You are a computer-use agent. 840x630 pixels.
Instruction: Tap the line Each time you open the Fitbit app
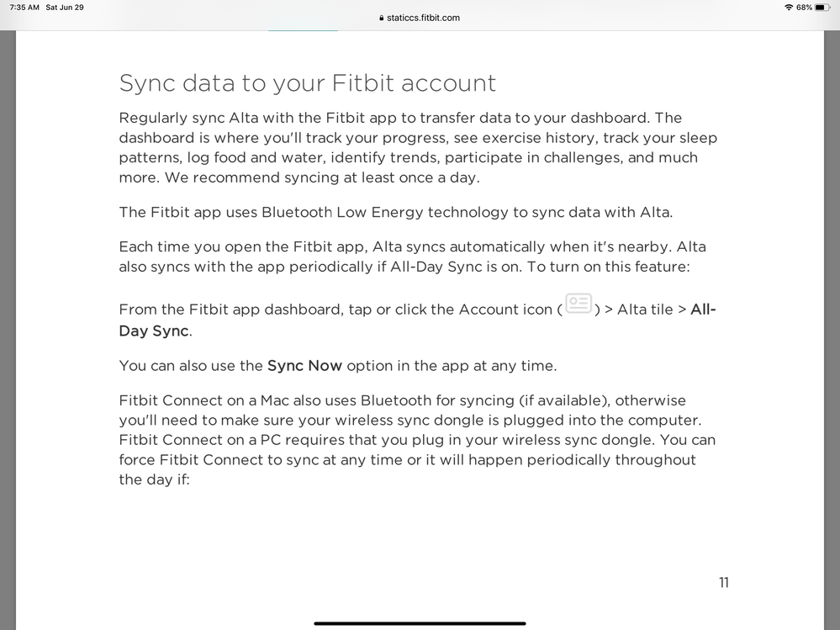point(413,247)
